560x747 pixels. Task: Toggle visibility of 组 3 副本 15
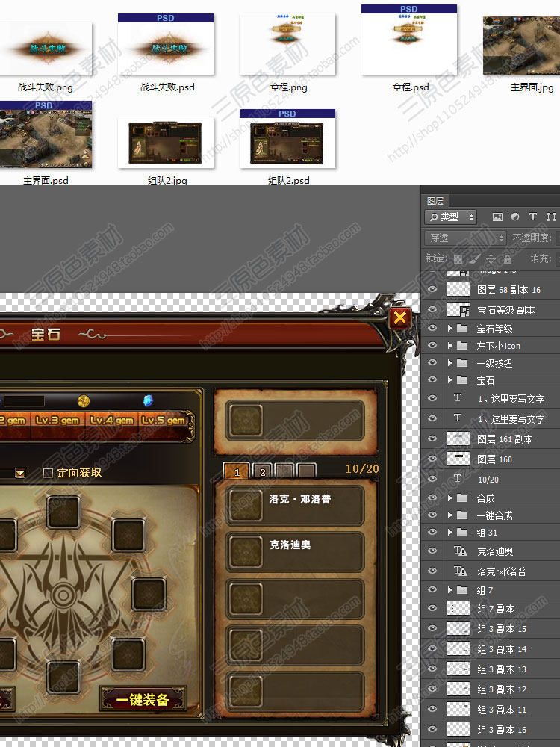click(432, 628)
